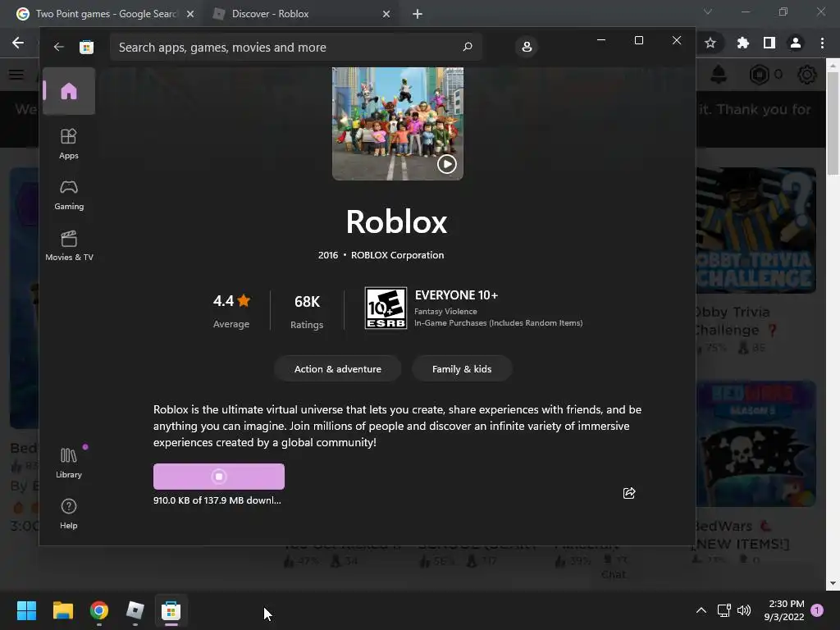
Task: Open the Home section in Microsoft Store sidebar
Action: point(69,91)
